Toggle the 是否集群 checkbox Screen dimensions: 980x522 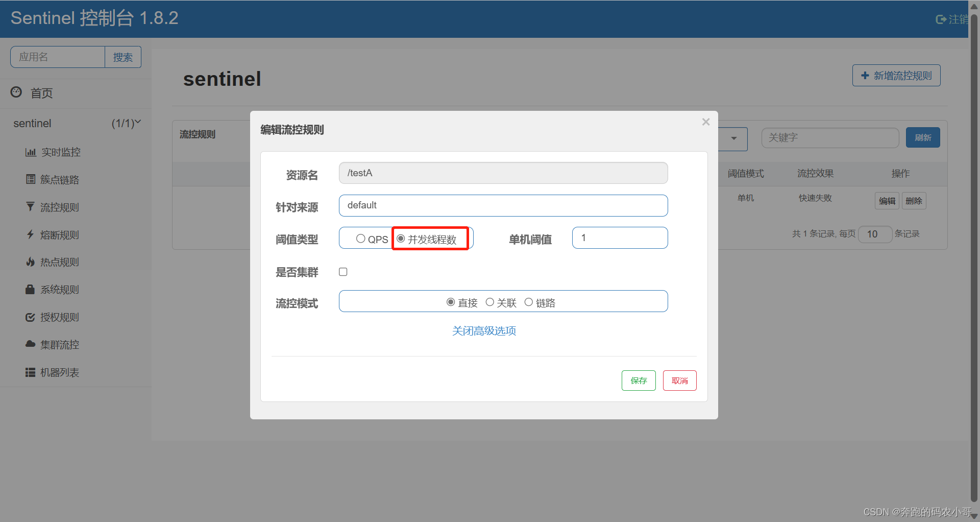coord(343,272)
